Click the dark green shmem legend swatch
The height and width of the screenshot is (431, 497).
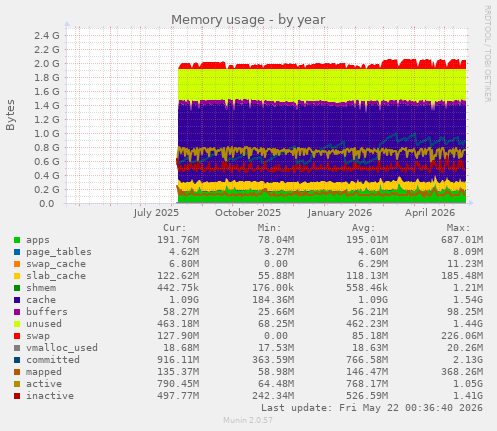[x=17, y=288]
